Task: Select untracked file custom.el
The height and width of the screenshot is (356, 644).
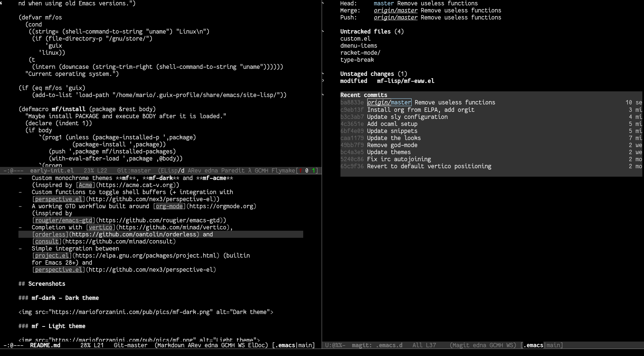Action: [x=355, y=39]
